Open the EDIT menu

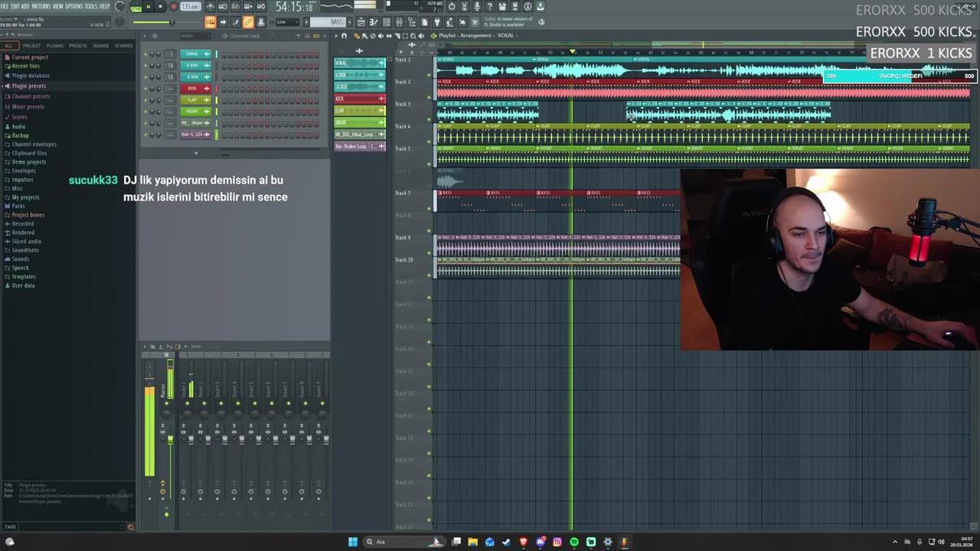click(x=15, y=6)
